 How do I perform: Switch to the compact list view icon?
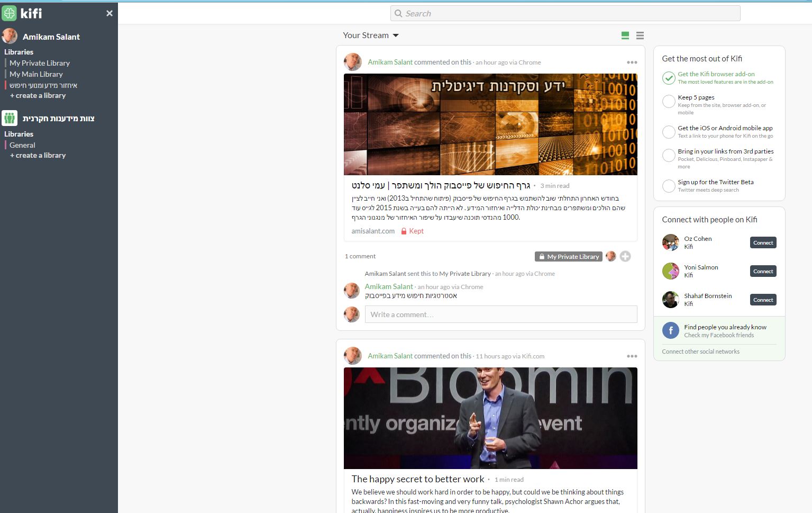tap(640, 35)
